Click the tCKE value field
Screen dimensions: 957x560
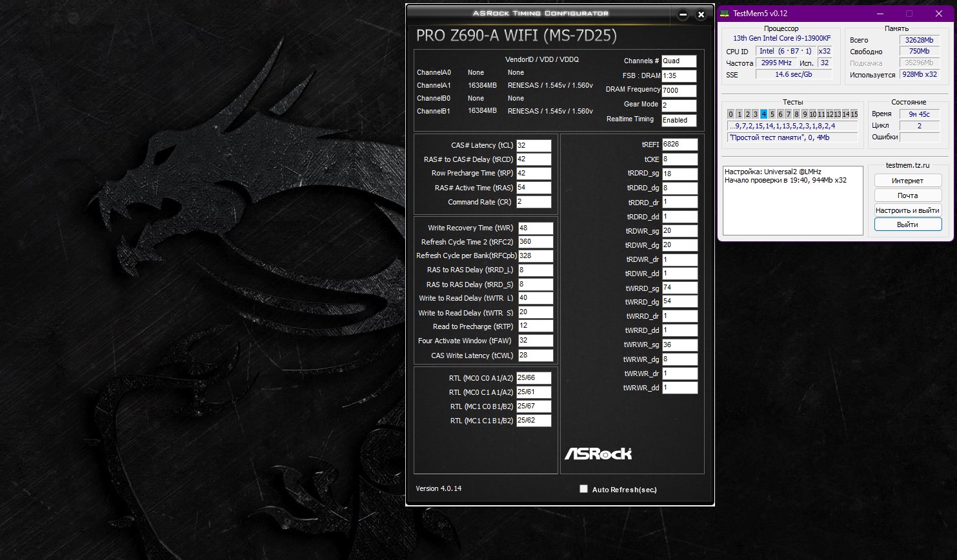tap(680, 159)
